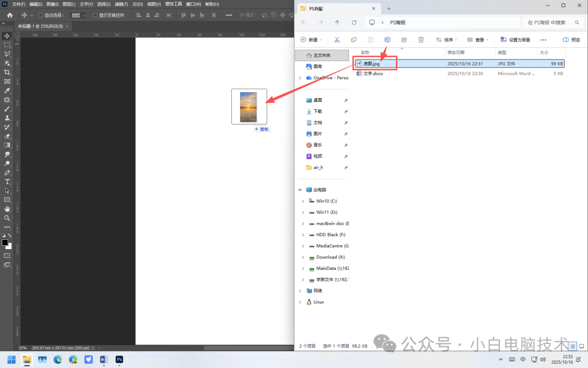
Task: Toggle the 预览 preview pane in Explorer
Action: coord(571,39)
